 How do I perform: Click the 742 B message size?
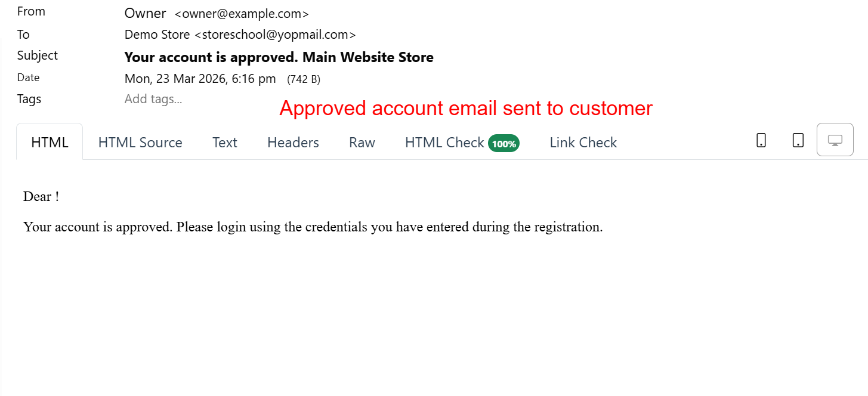pos(304,79)
